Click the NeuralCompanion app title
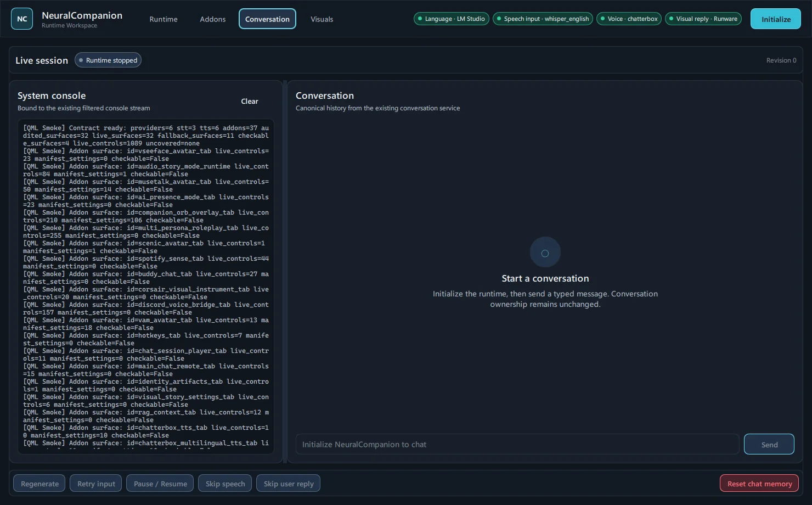The width and height of the screenshot is (812, 505). [82, 15]
